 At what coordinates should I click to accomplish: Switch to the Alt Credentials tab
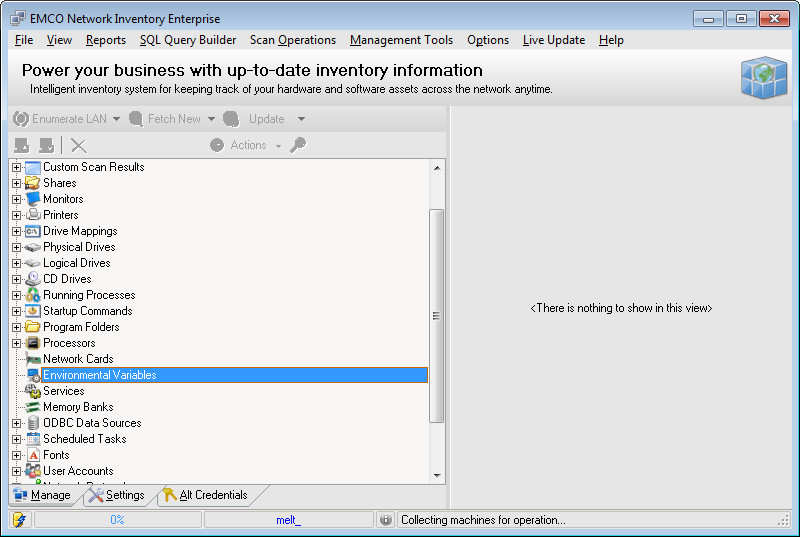point(206,495)
